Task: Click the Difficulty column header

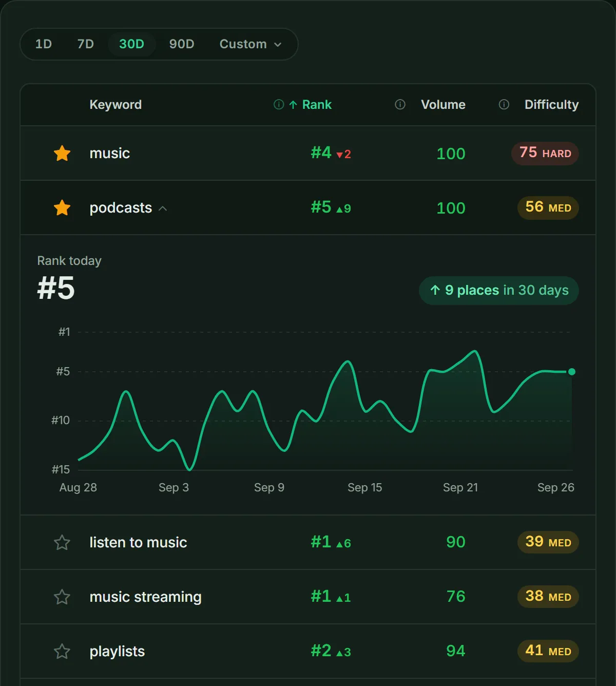Action: click(x=551, y=105)
